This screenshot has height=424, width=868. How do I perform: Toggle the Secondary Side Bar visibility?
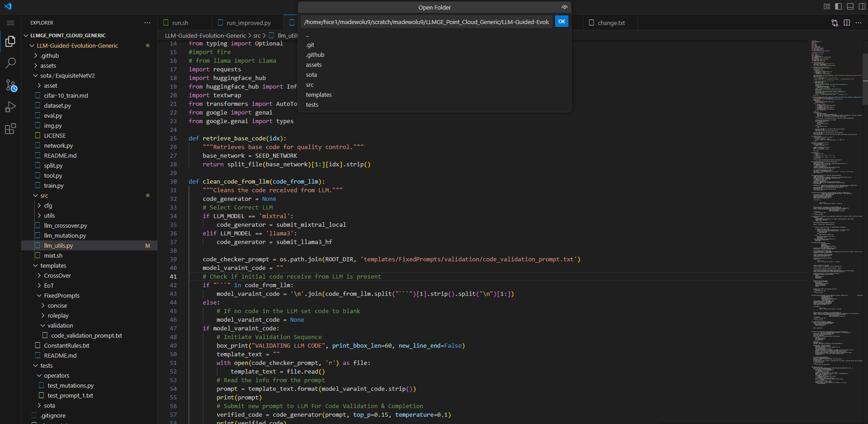[x=862, y=6]
